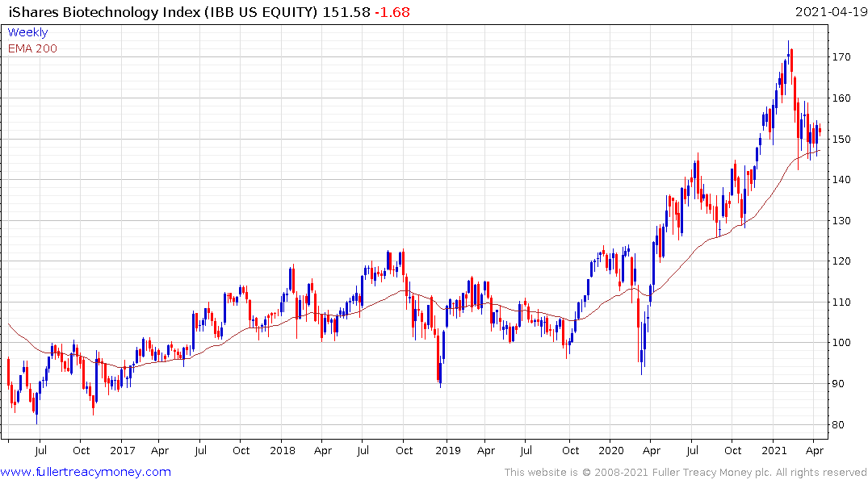Click the 80 price axis label

pos(838,425)
